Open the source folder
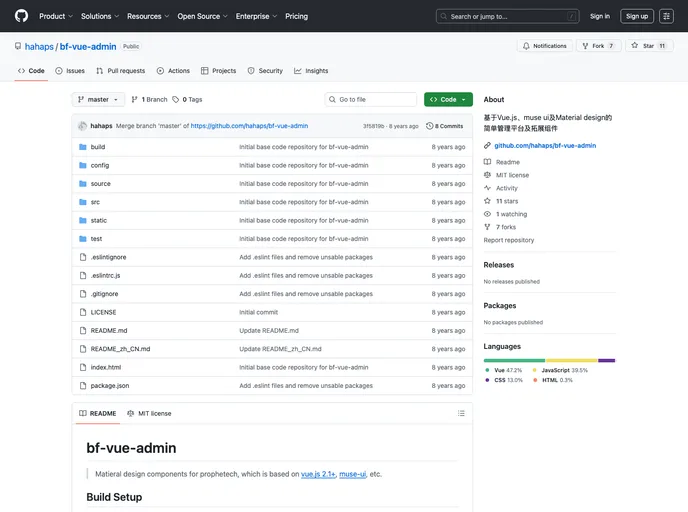Viewport: 688px width, 512px height. click(x=100, y=184)
